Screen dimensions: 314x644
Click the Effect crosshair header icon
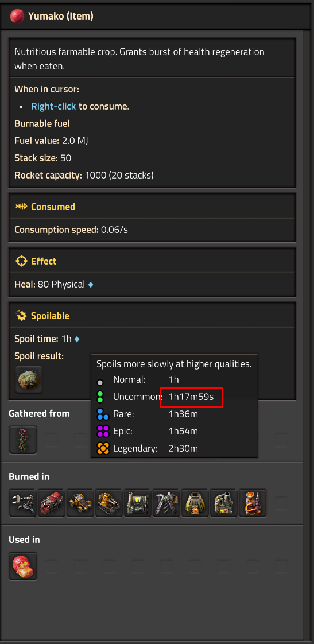21,261
